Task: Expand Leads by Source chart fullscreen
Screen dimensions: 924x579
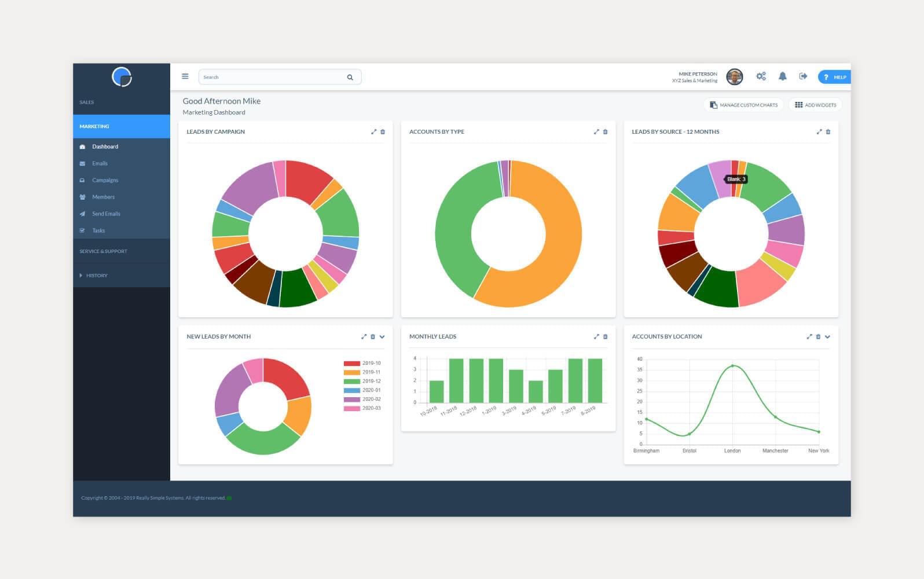Action: point(819,132)
